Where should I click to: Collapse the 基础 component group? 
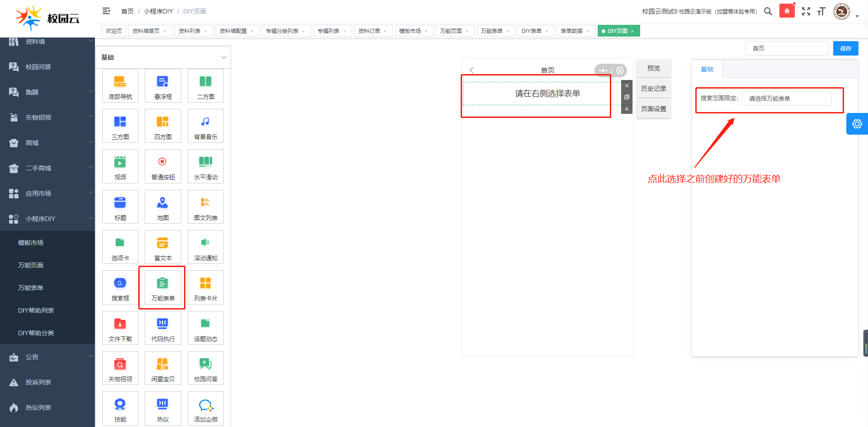(x=223, y=57)
